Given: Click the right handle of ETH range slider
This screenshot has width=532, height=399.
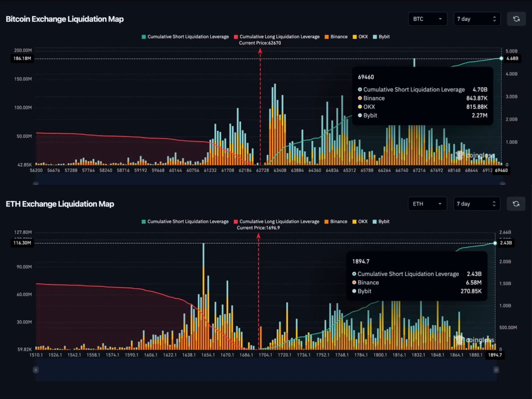Looking at the screenshot, I should (496, 370).
